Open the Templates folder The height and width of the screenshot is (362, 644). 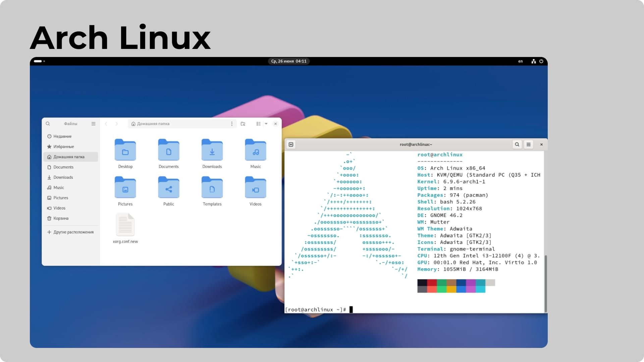(x=212, y=191)
